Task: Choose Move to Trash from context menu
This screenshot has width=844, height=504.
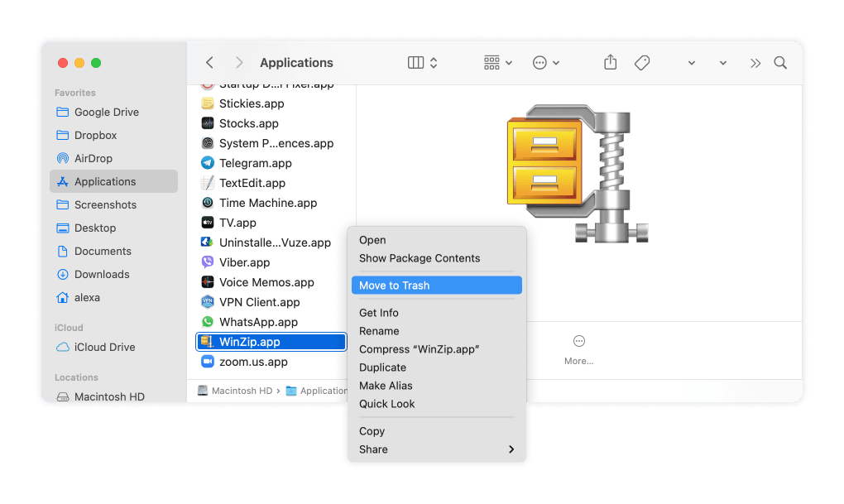Action: tap(394, 286)
